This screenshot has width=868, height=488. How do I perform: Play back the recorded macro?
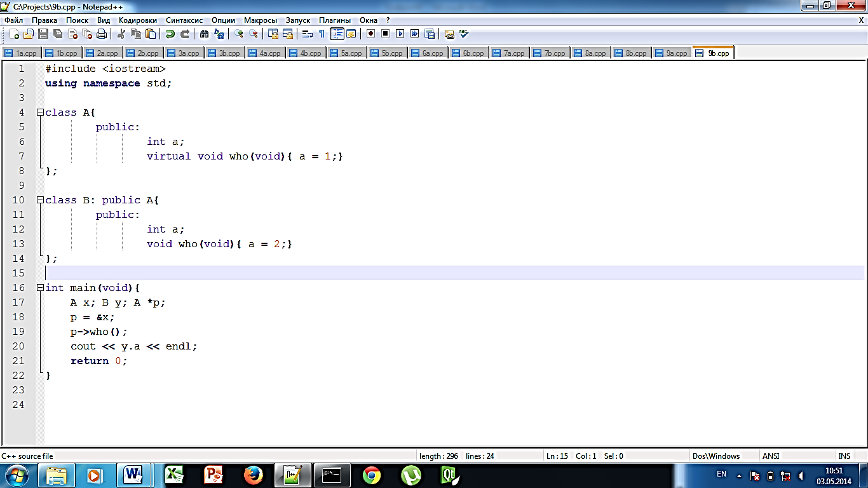coord(400,34)
